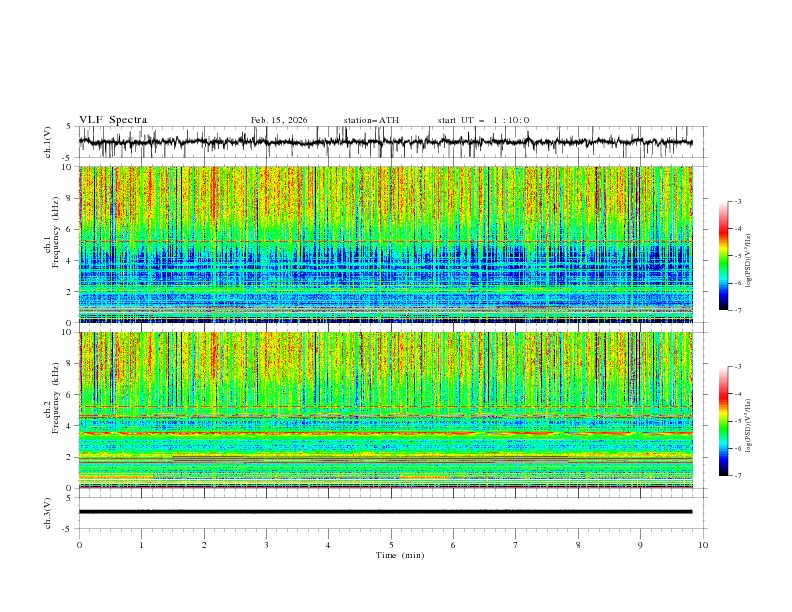This screenshot has height=612, width=792.
Task: Click the time axis tick label "7"
Action: pos(516,545)
